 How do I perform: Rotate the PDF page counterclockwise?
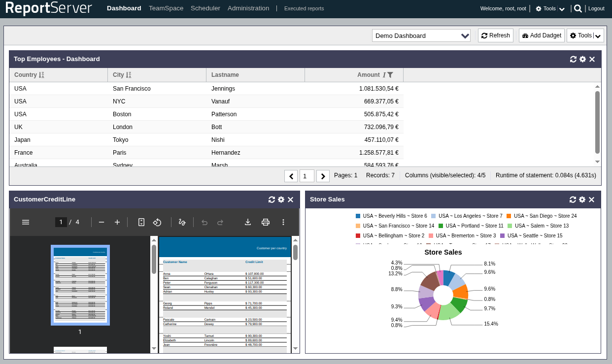pyautogui.click(x=157, y=222)
